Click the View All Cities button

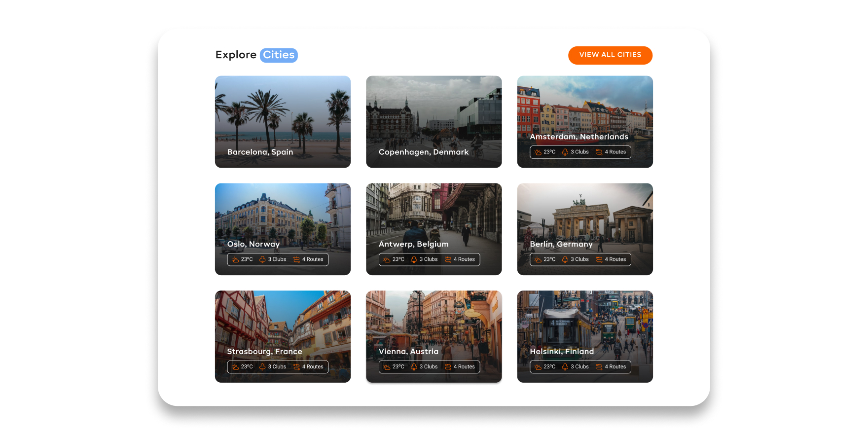pos(610,55)
